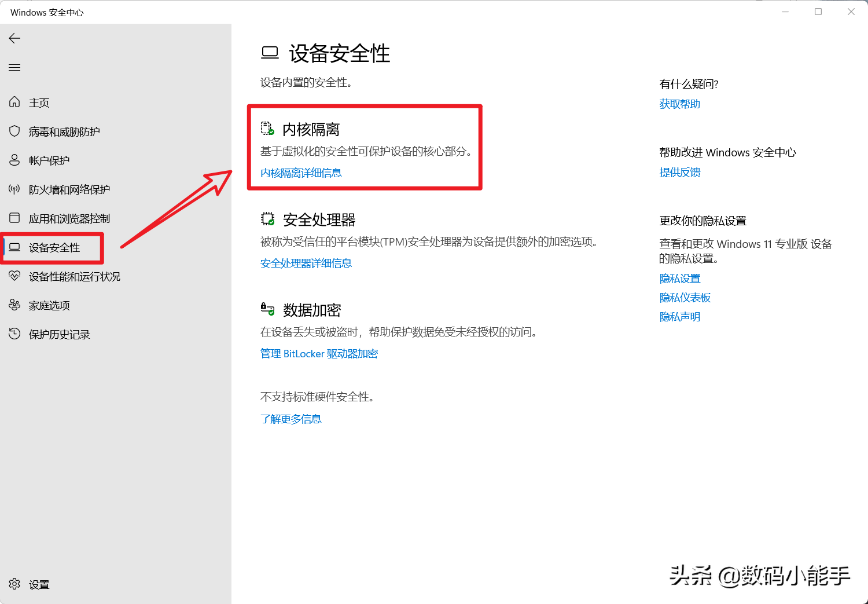Image resolution: width=868 pixels, height=604 pixels.
Task: Click the 有什么疑问? heading
Action: pos(689,84)
